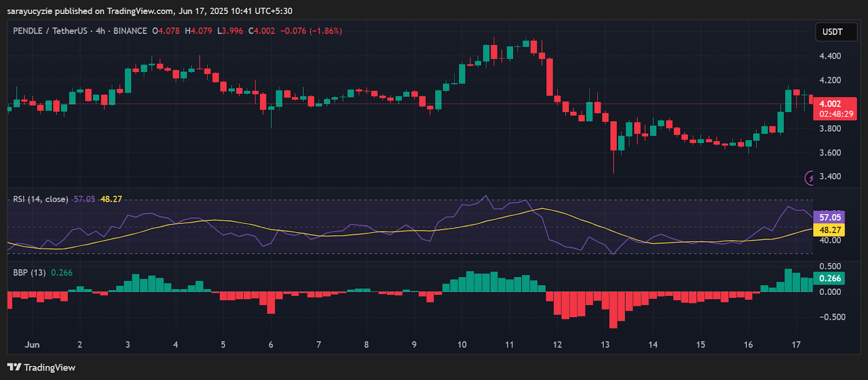Open the USDT currency selector
This screenshot has width=868, height=380.
click(x=835, y=32)
